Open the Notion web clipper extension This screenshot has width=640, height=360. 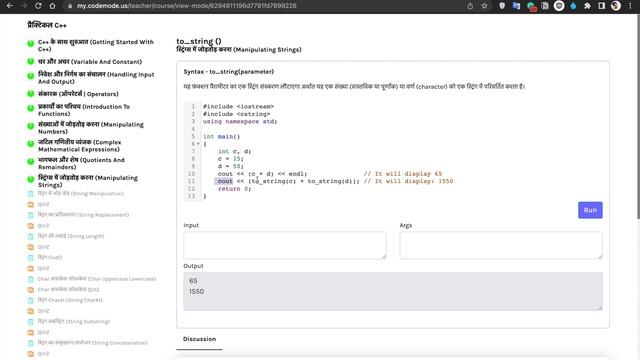click(545, 6)
